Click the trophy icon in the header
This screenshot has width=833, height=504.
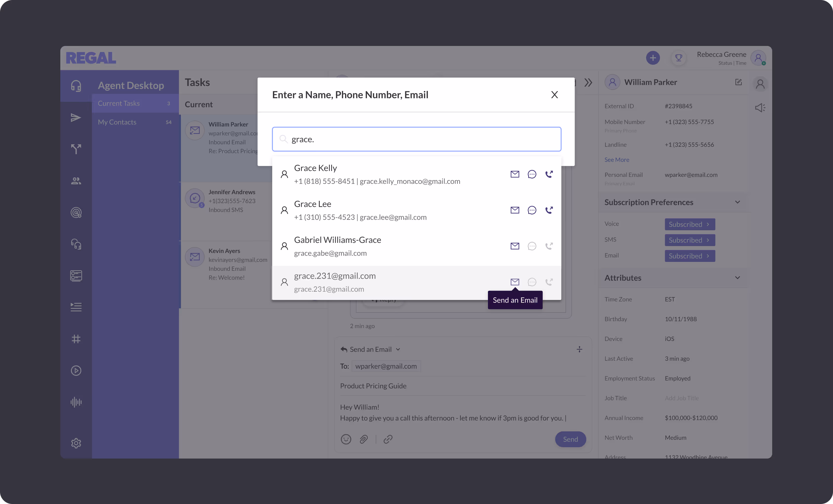pyautogui.click(x=678, y=58)
